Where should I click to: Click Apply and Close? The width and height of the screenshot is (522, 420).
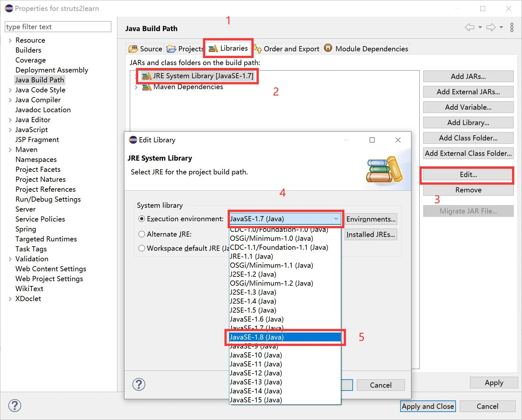click(x=428, y=406)
